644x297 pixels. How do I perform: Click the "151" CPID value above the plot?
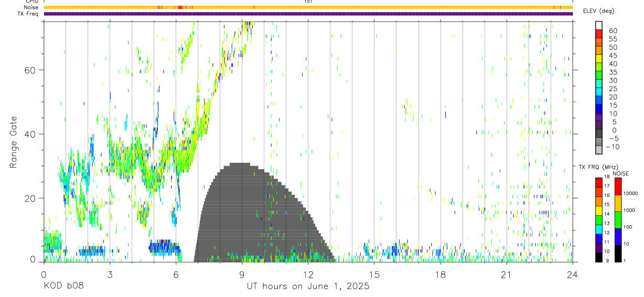tap(308, 2)
